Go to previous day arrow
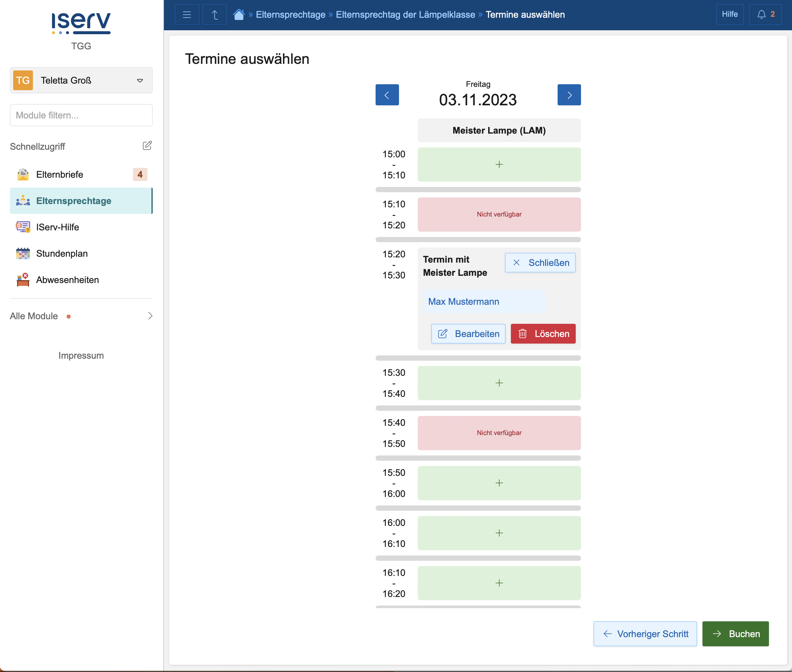This screenshot has width=792, height=672. pyautogui.click(x=387, y=95)
